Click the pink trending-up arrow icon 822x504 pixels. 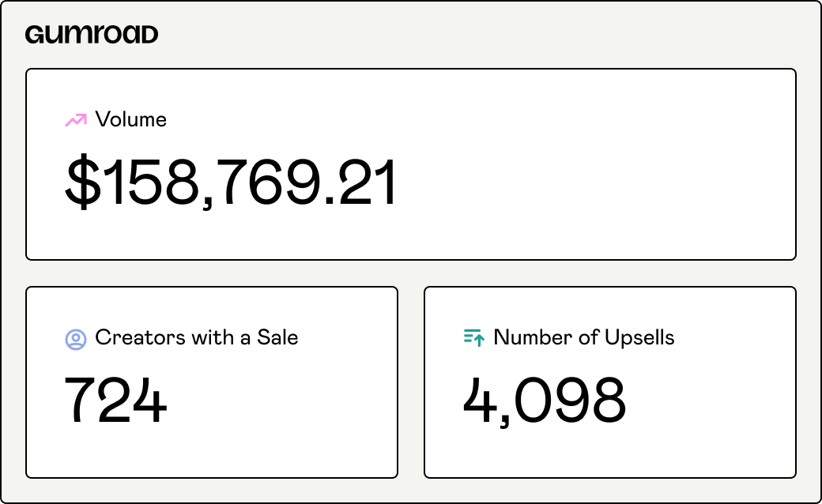[x=76, y=120]
